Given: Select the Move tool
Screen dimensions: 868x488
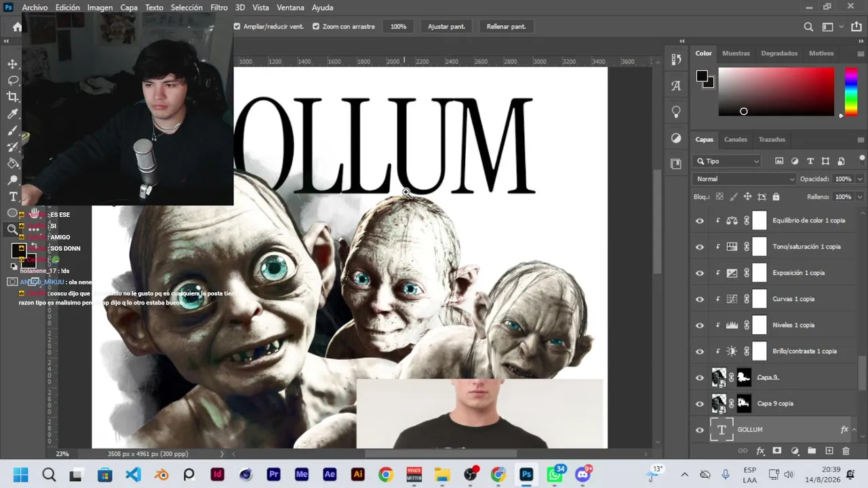Looking at the screenshot, I should click(x=13, y=64).
